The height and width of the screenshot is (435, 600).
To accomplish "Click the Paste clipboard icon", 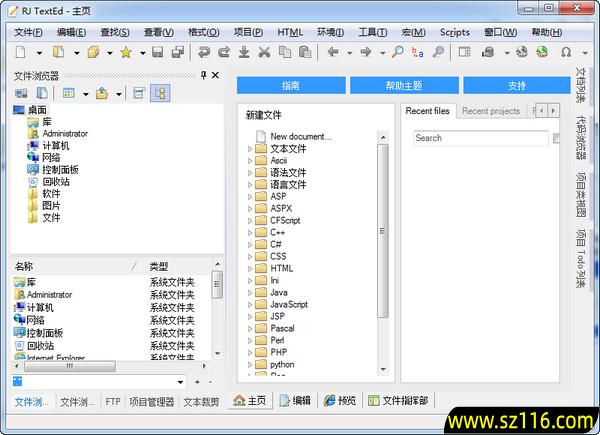I will point(305,52).
